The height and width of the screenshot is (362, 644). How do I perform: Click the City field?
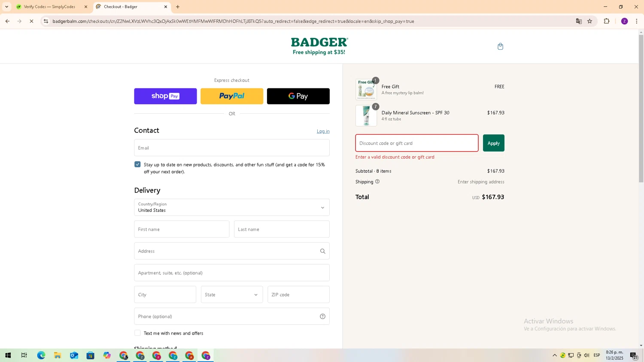(165, 295)
